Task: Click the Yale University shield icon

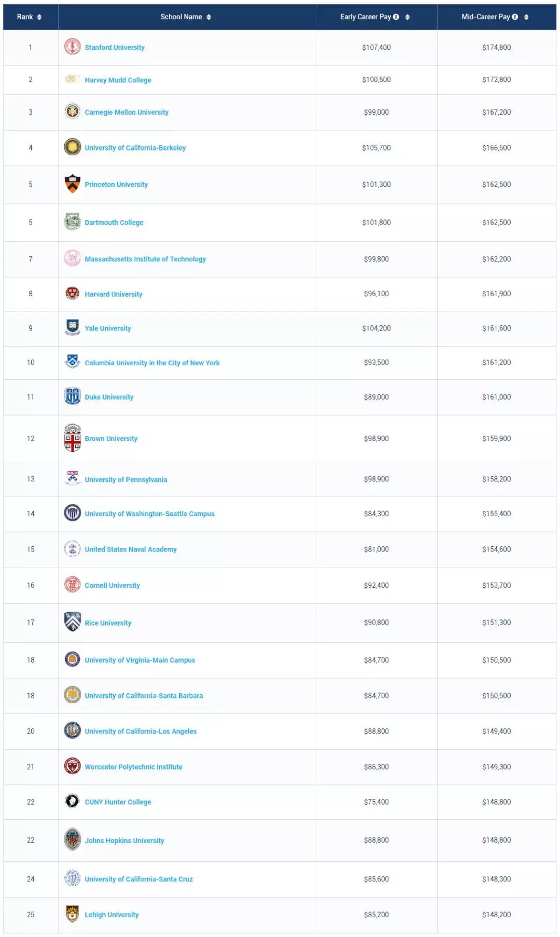Action: pos(72,327)
